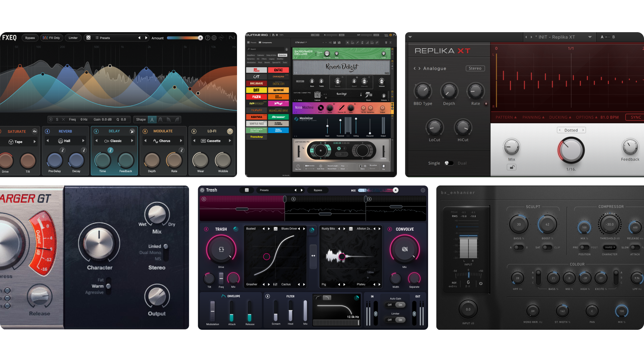Click the SYNC button in Replika XT
Screen dimensions: 644x362
click(x=636, y=117)
